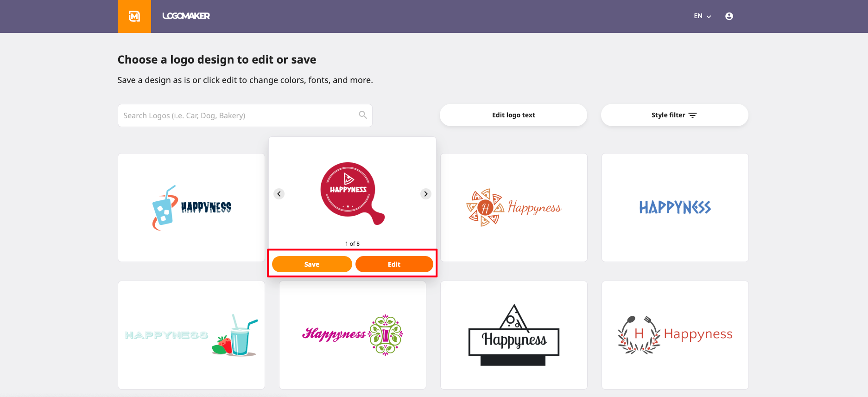Open the user account profile icon
Screen dimensions: 868x397
[x=729, y=16]
